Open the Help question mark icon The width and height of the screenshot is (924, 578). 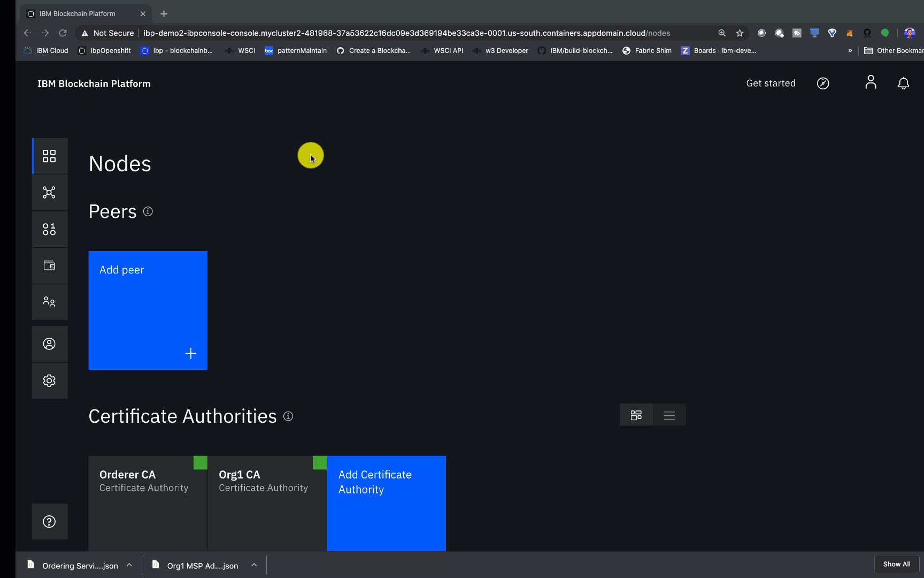pyautogui.click(x=49, y=521)
